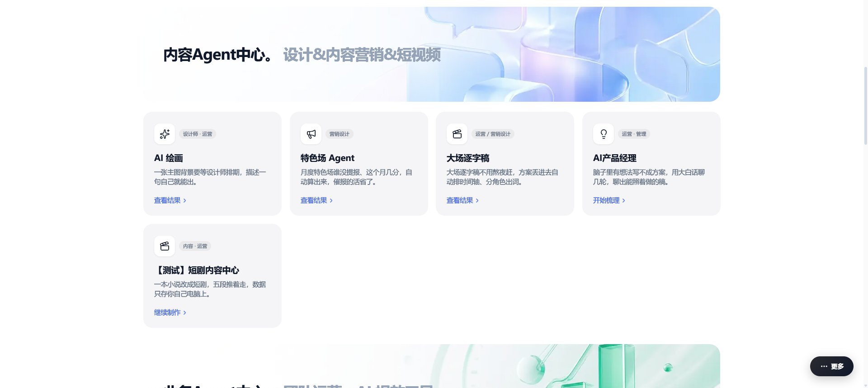
Task: Click the AI产品经理 card description text
Action: [x=649, y=177]
